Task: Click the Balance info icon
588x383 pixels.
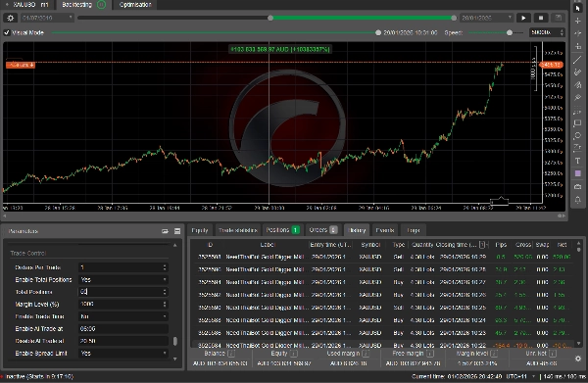Action: pos(231,354)
